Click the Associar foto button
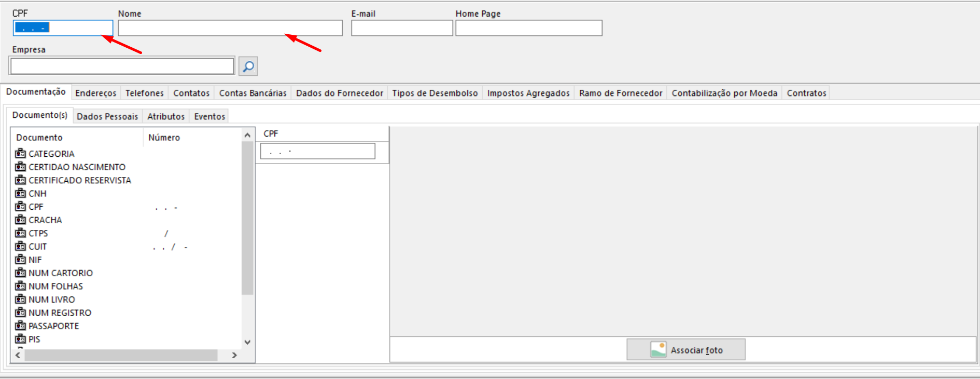The width and height of the screenshot is (980, 379). [686, 350]
